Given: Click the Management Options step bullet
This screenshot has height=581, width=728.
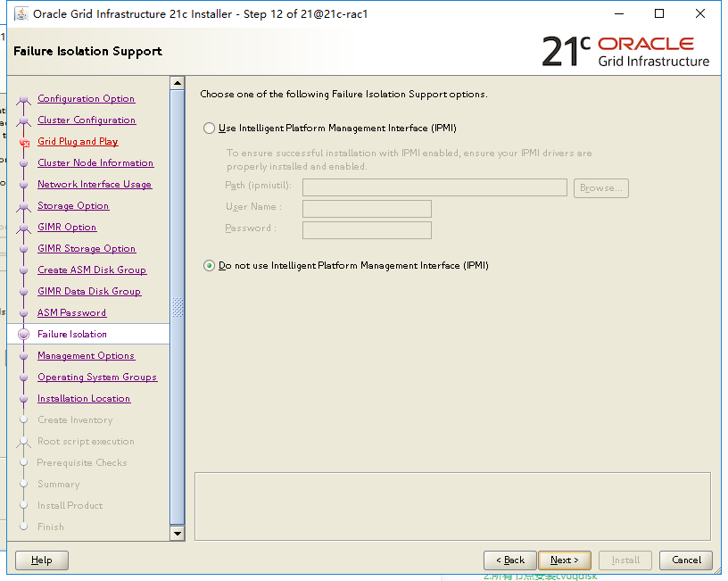Looking at the screenshot, I should point(24,356).
